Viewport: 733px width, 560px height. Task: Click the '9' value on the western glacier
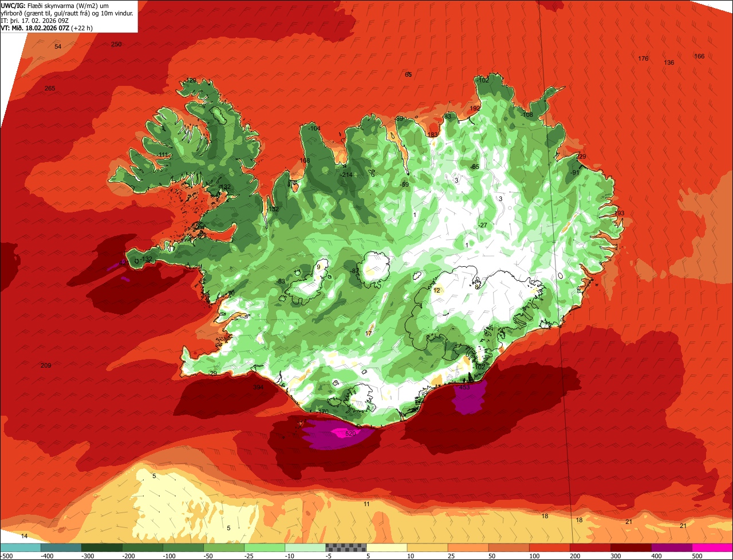tap(318, 267)
